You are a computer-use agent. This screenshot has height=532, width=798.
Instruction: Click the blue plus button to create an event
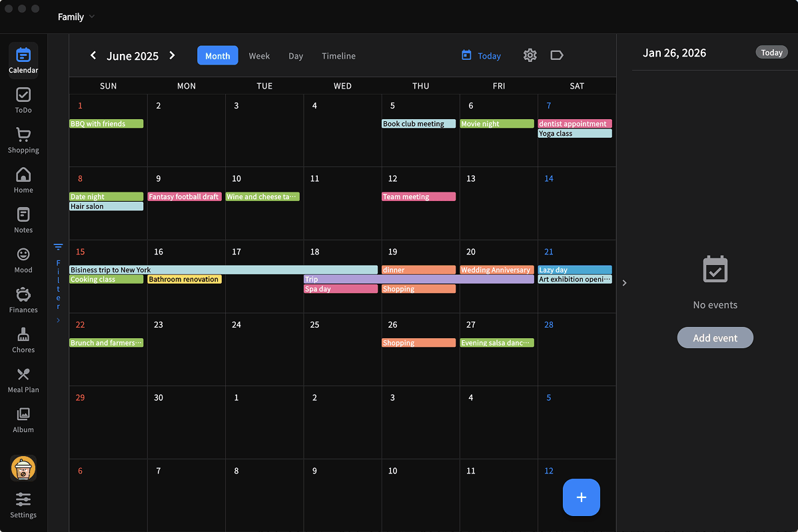pos(581,497)
